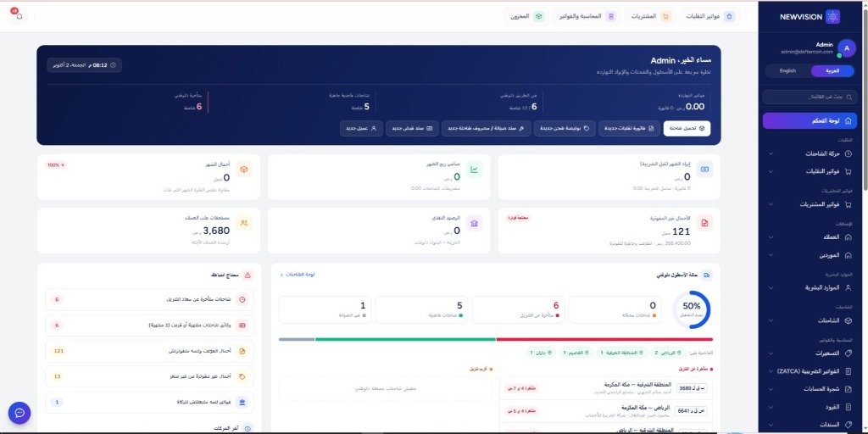Viewport: 868px width, 434px height.
Task: Click the clock icon of حركة الشاحنات
Action: [849, 153]
